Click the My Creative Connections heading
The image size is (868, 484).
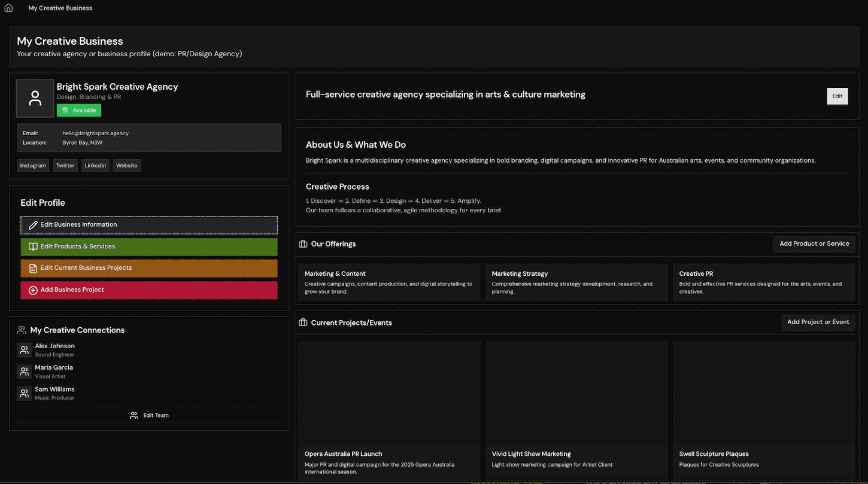(77, 330)
